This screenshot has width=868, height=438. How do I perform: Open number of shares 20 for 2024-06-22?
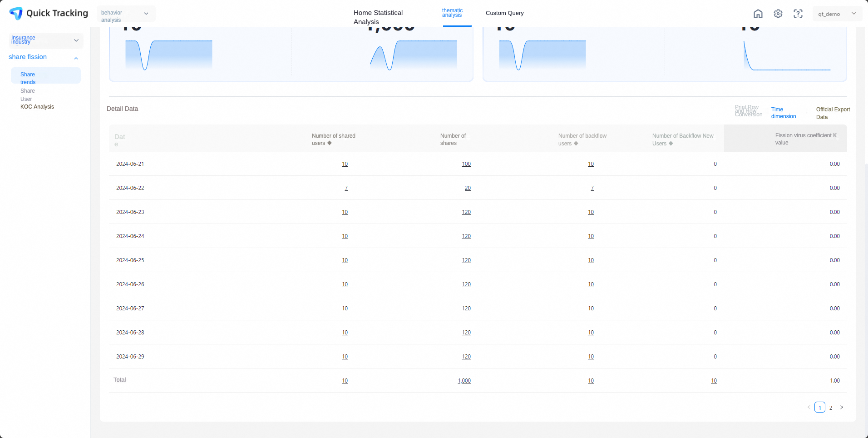tap(468, 188)
